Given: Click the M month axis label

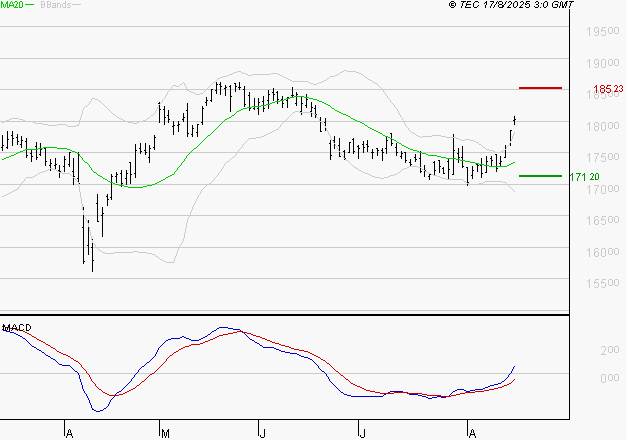Looking at the screenshot, I should (x=165, y=433).
